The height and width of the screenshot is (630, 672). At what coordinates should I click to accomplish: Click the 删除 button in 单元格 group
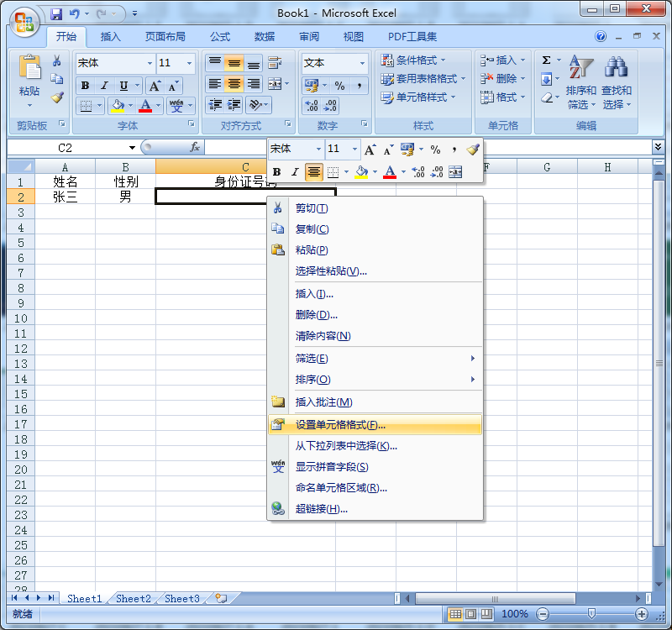(x=502, y=79)
